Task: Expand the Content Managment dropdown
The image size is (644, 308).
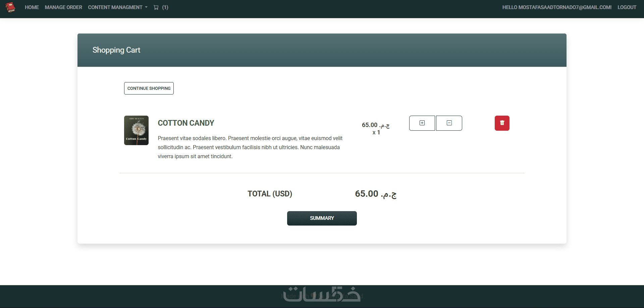Action: click(118, 7)
